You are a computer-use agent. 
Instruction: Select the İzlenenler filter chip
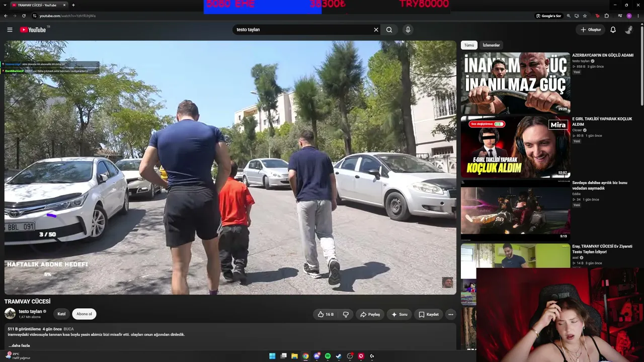[x=492, y=45]
